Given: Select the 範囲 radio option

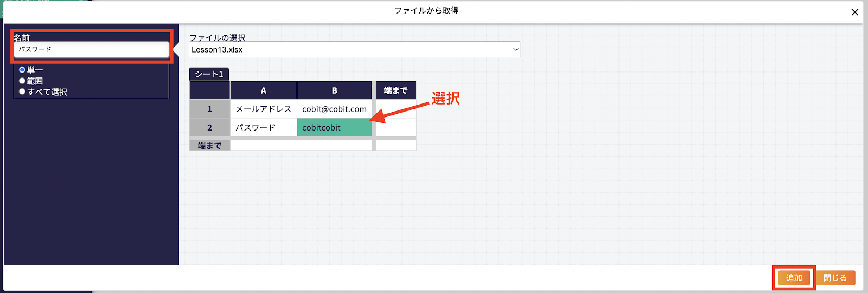Looking at the screenshot, I should pos(22,81).
